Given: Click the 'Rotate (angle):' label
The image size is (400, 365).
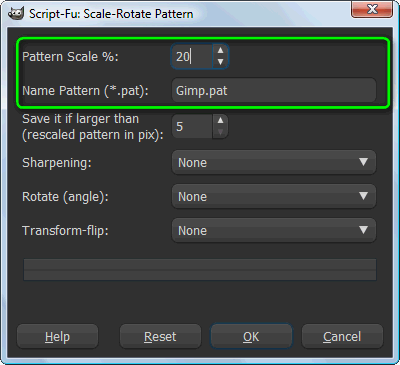Looking at the screenshot, I should (x=65, y=197).
